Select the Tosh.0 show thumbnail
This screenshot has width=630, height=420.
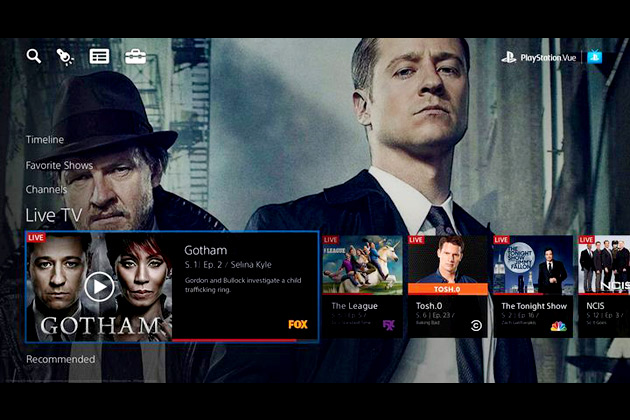coord(448,265)
